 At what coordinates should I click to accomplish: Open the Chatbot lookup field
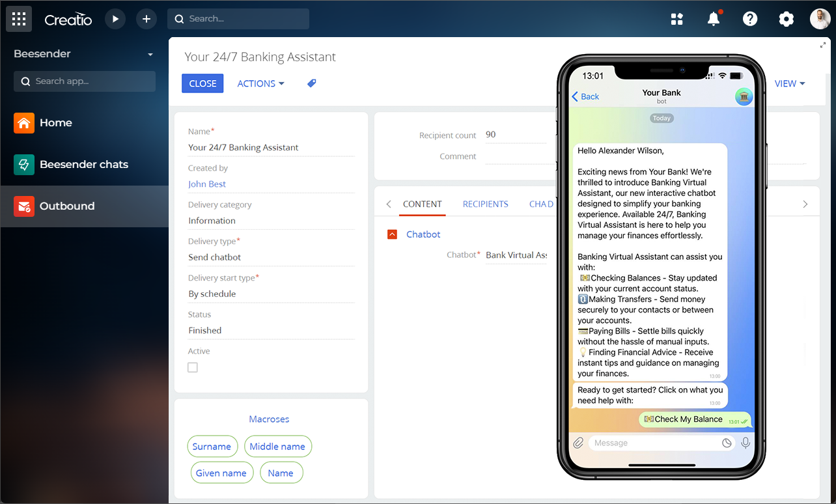pos(516,255)
